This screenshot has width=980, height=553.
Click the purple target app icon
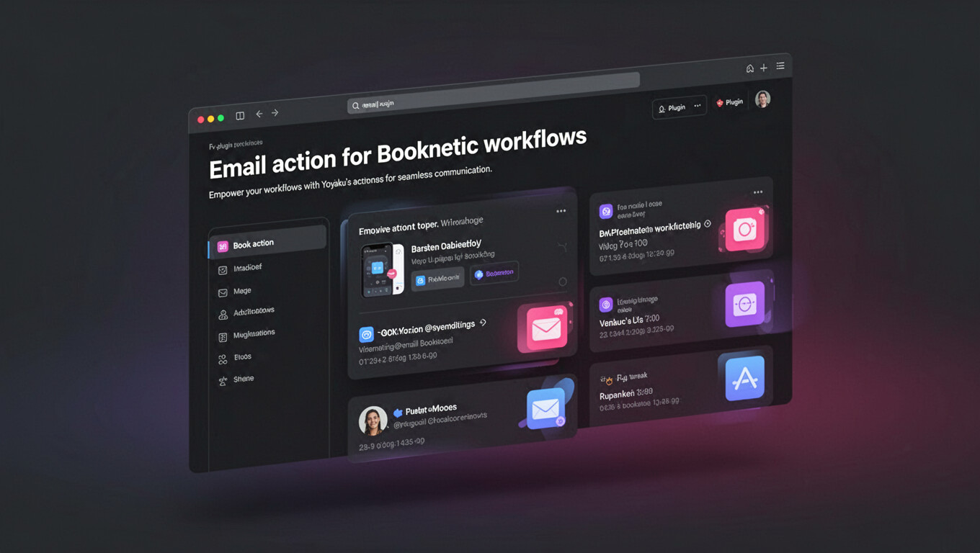pyautogui.click(x=744, y=305)
